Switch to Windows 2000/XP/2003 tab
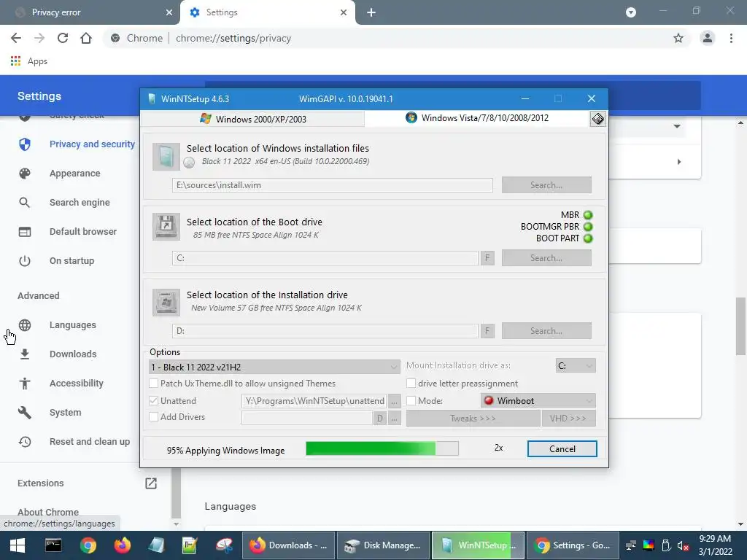This screenshot has height=560, width=747. (x=253, y=119)
